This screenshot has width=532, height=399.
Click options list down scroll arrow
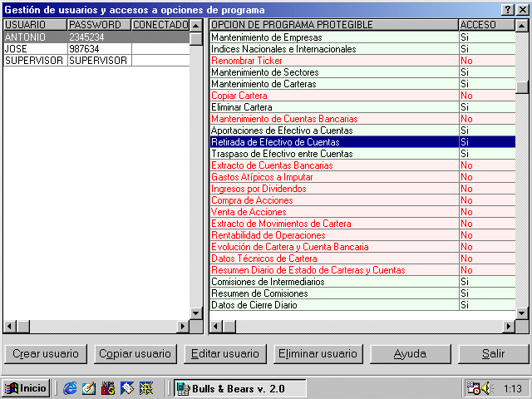tap(522, 313)
